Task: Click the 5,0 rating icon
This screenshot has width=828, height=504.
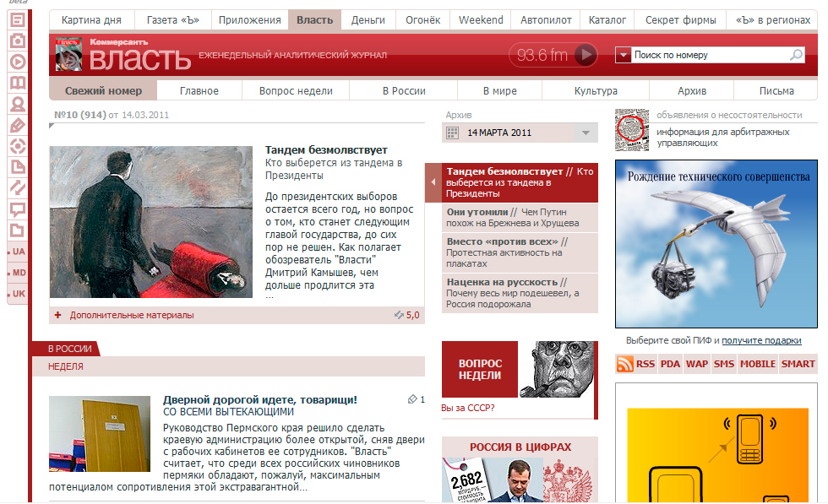Action: pos(399,315)
